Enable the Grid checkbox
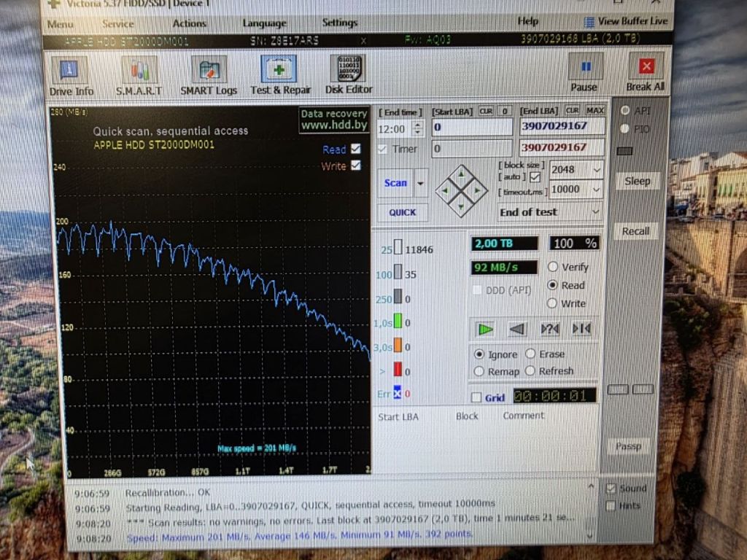This screenshot has height=560, width=747. click(x=476, y=397)
